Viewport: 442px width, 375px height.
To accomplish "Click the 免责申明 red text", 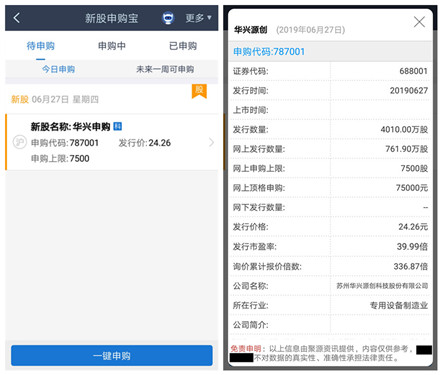I will tap(246, 349).
